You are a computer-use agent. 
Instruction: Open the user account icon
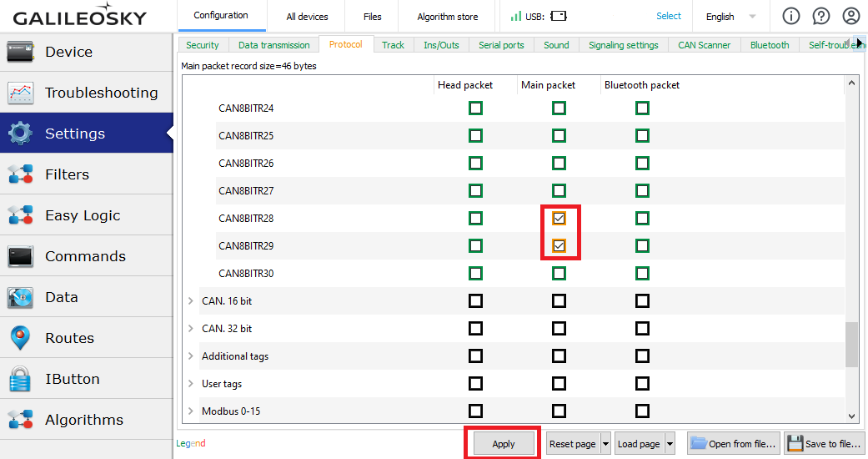(x=850, y=16)
